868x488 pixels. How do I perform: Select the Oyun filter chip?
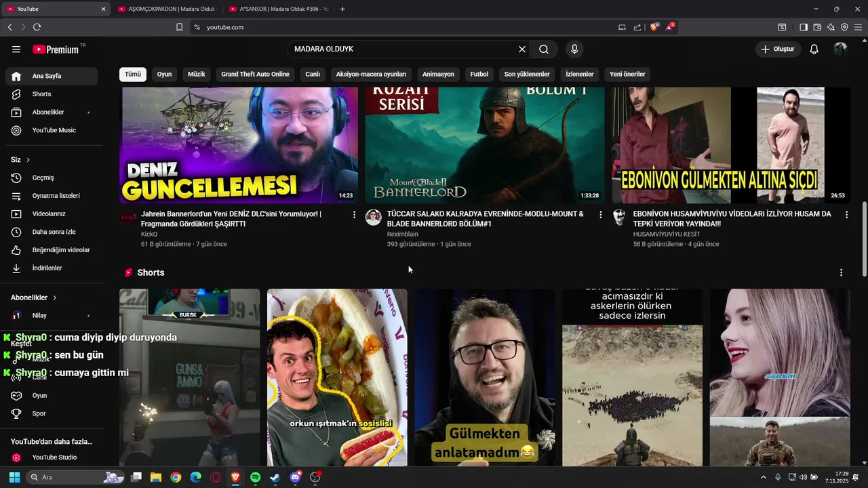pos(164,74)
